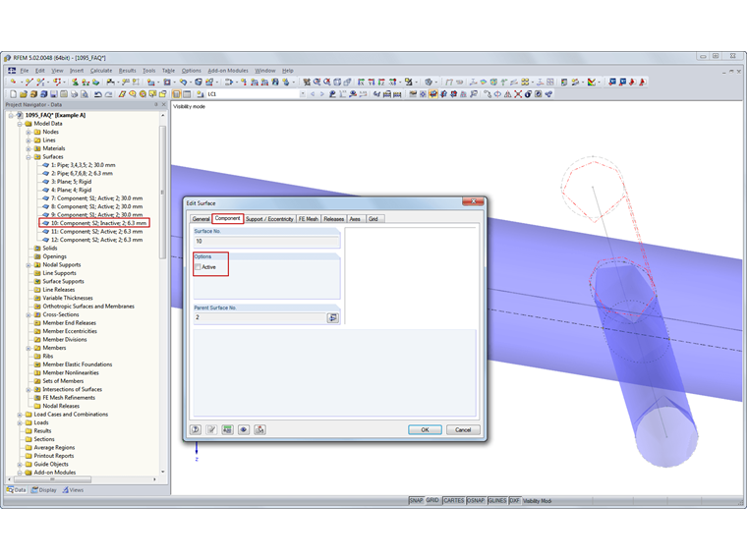Screen dimensions: 747x560
Task: Toggle OSNAP in the status bar
Action: click(x=476, y=500)
